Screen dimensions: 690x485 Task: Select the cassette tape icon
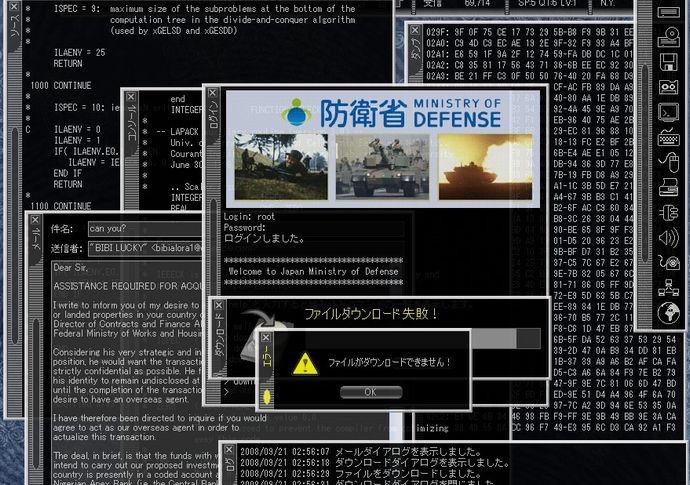668,87
